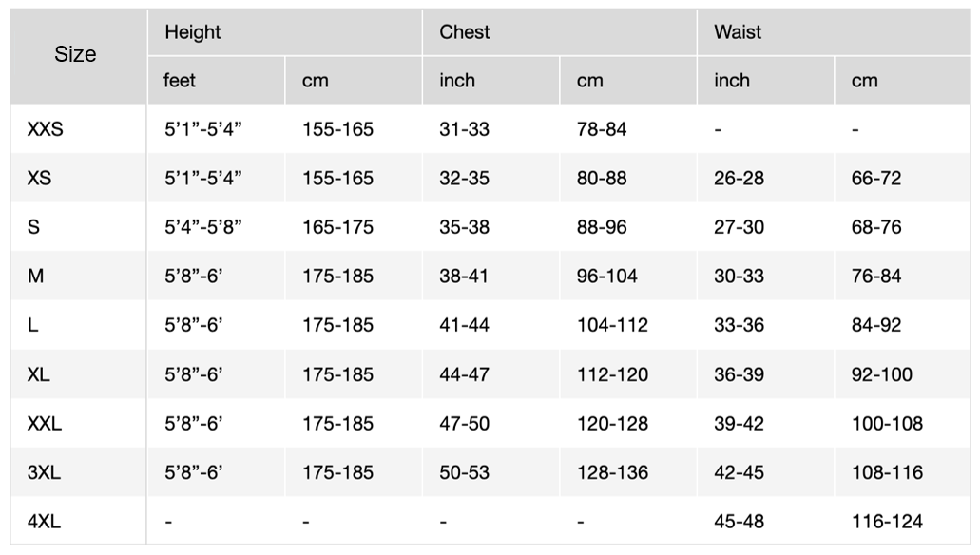Click the feet subheader under Height

(x=180, y=81)
